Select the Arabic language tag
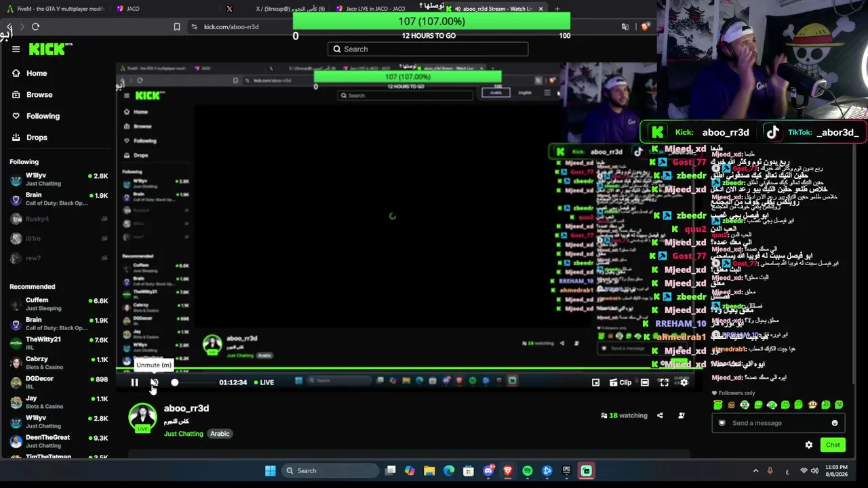Viewport: 868px width, 488px height. [220, 434]
